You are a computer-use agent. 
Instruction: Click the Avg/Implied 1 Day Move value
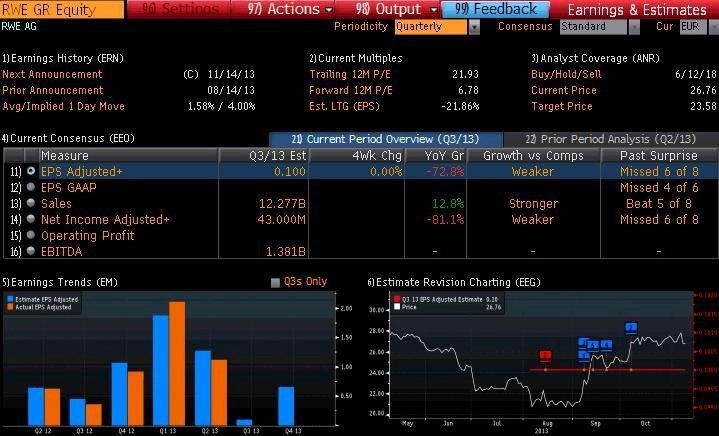point(221,106)
